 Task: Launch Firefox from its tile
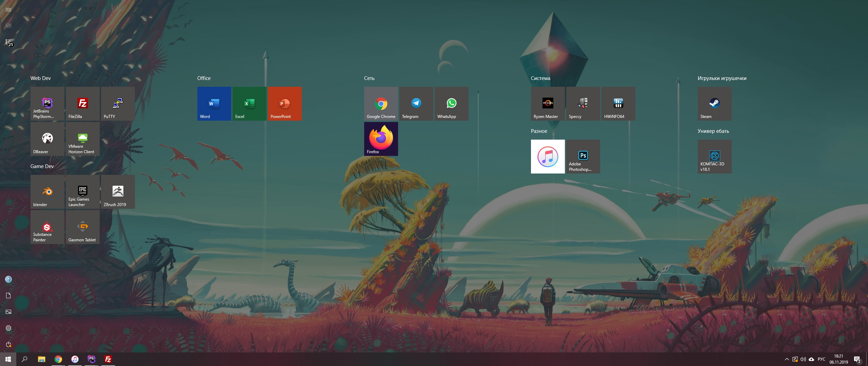[x=381, y=139]
